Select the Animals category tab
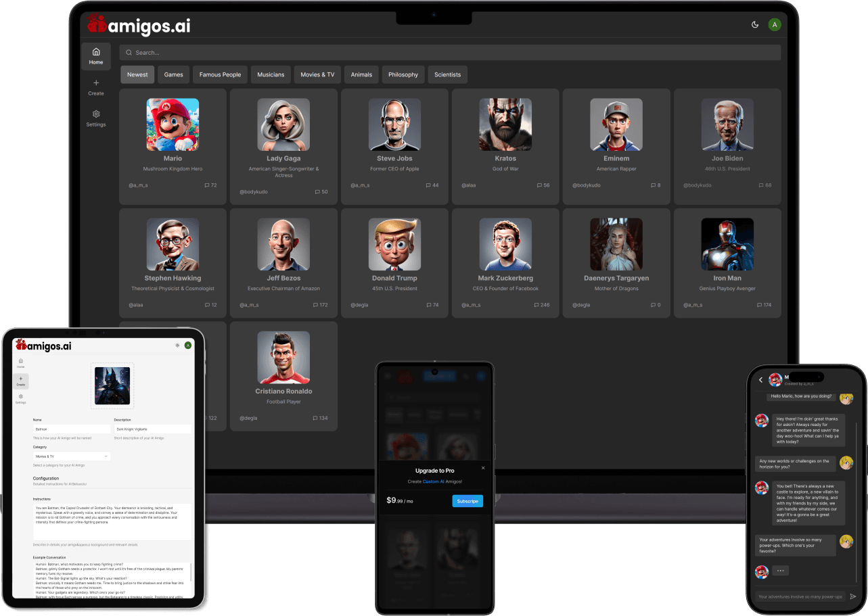The width and height of the screenshot is (868, 616). click(361, 74)
